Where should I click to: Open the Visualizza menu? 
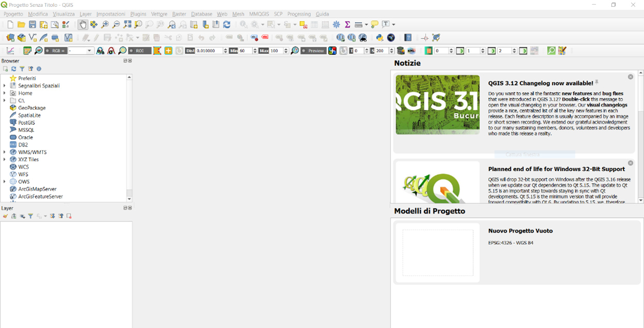pyautogui.click(x=64, y=14)
